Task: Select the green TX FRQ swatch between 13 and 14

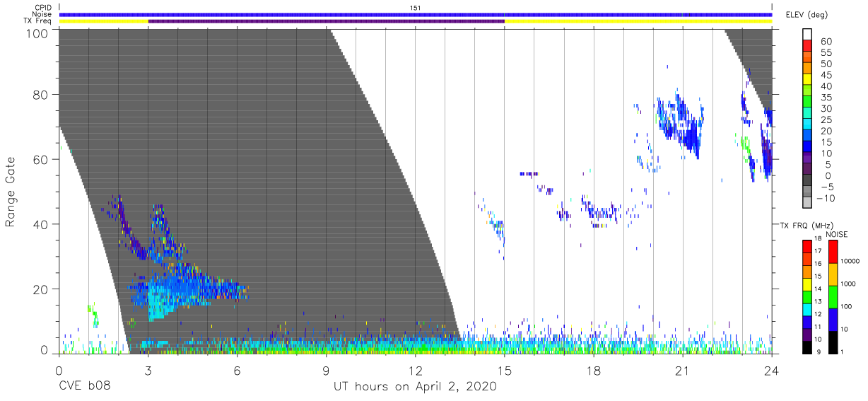Action: coord(807,296)
